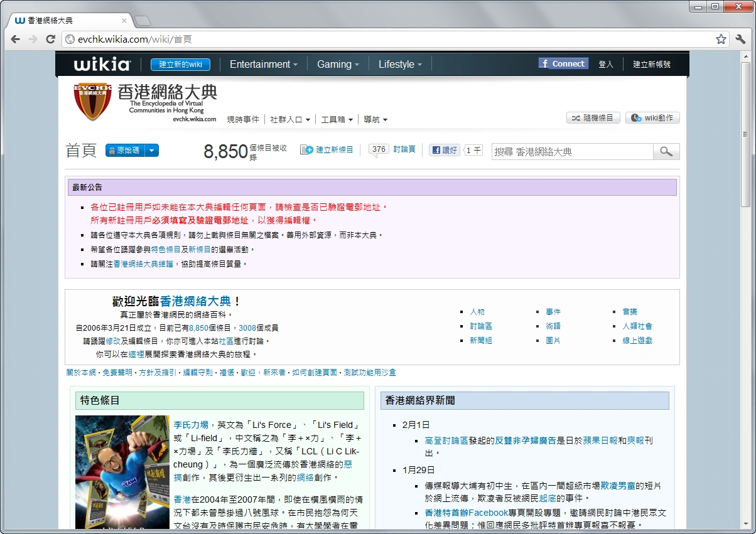
Task: Click 特色條目 link in announcement
Action: pyautogui.click(x=166, y=249)
